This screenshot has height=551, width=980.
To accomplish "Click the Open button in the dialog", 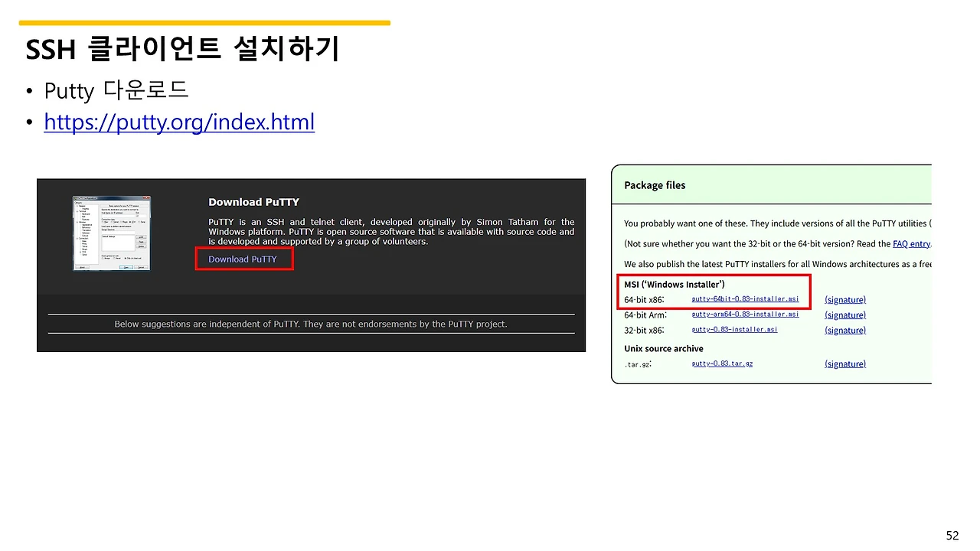I will pyautogui.click(x=127, y=267).
